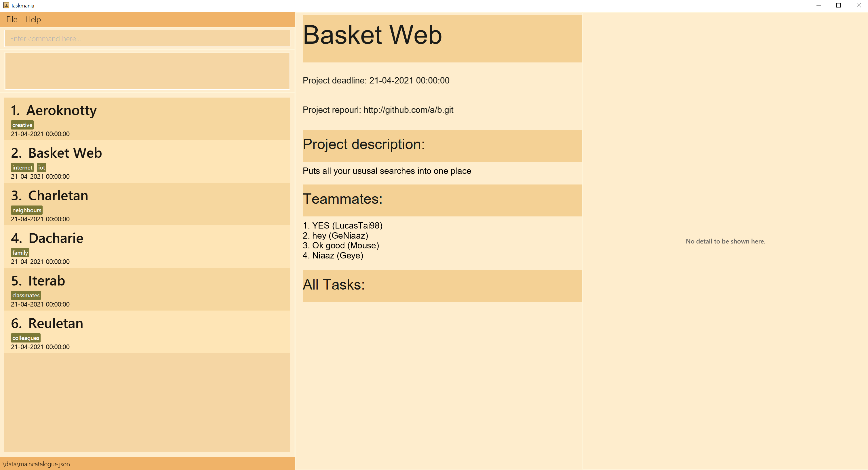Click the No detail to be shown message
The width and height of the screenshot is (868, 470).
[725, 241]
